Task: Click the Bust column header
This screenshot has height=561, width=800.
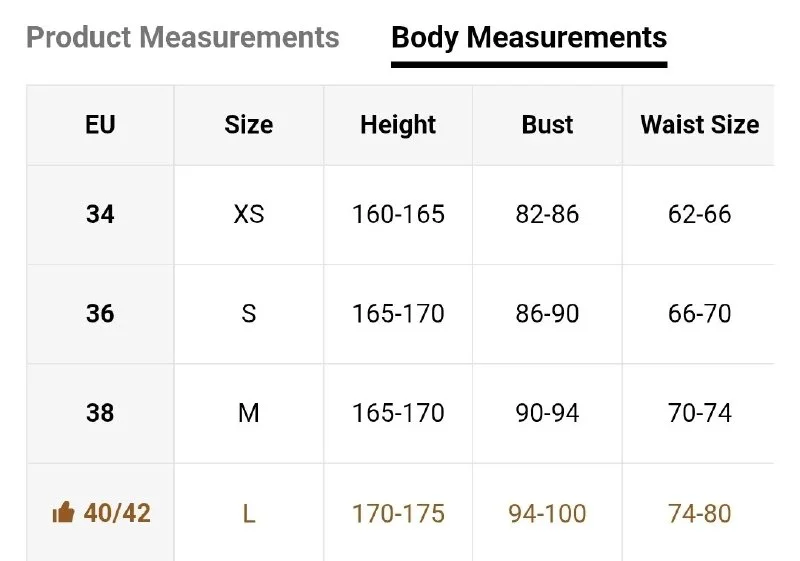Action: coord(547,124)
